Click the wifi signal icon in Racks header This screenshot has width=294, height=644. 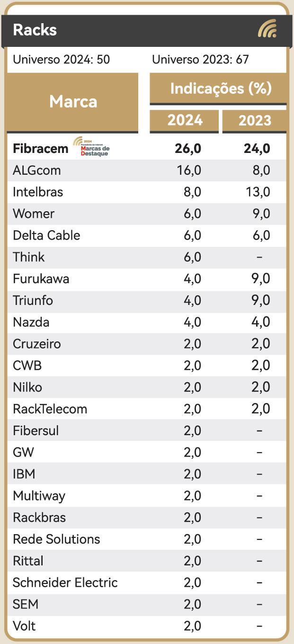tap(267, 29)
